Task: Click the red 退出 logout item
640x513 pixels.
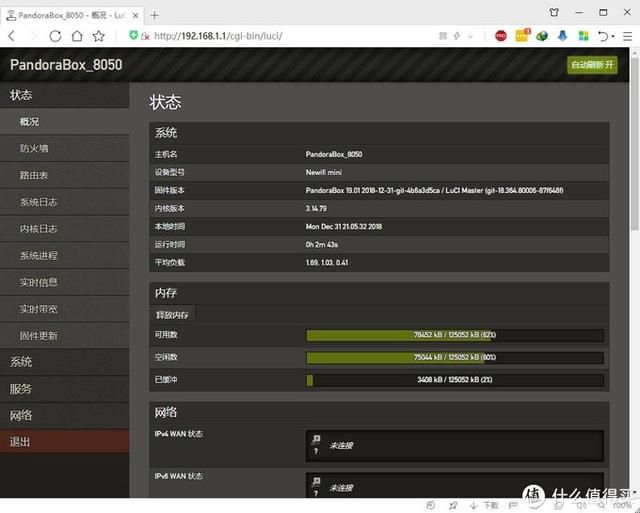Action: (x=64, y=442)
